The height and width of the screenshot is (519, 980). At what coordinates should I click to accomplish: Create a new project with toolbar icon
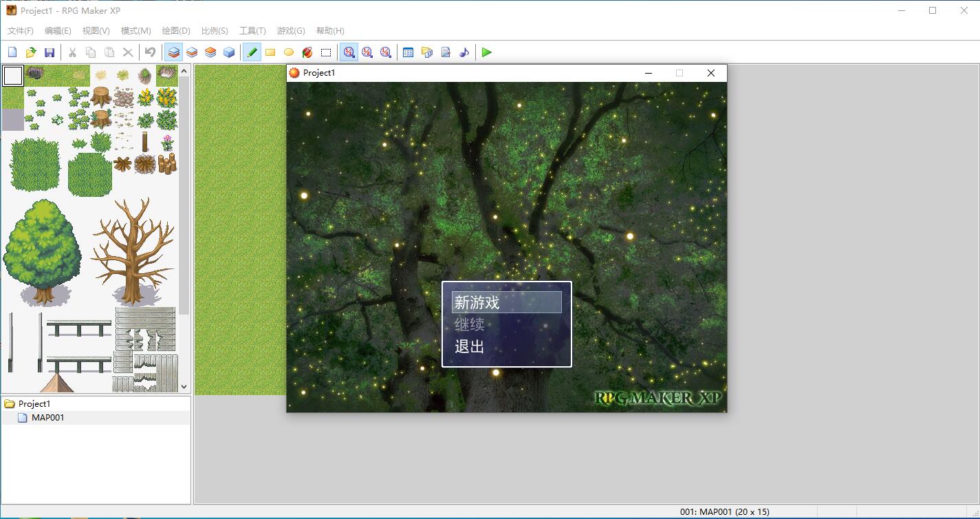tap(12, 52)
